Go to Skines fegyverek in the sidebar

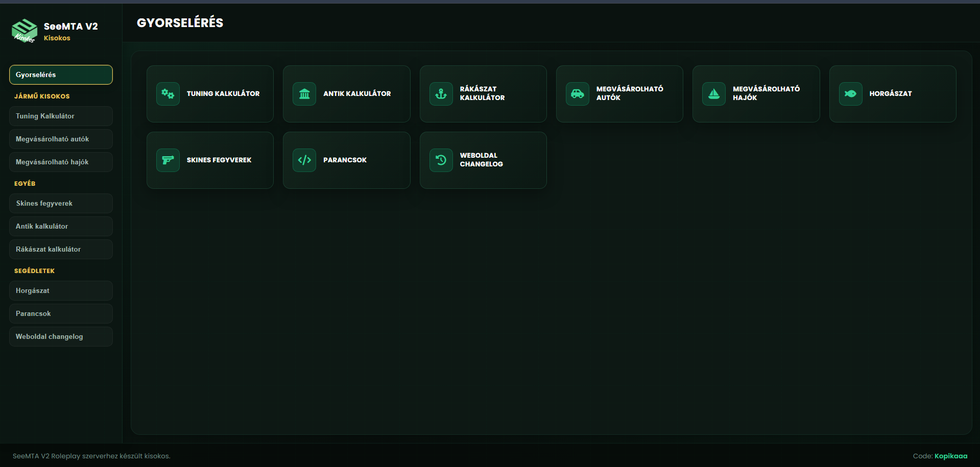click(61, 203)
